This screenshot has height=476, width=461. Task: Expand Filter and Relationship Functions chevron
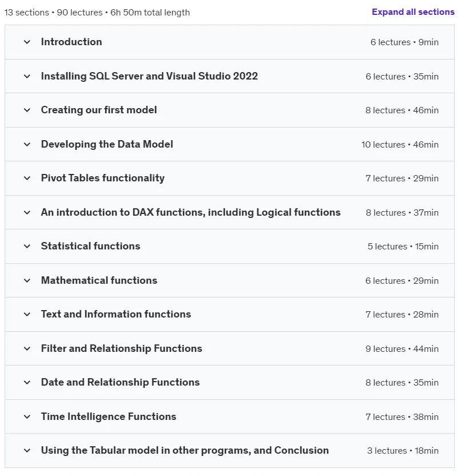pyautogui.click(x=27, y=348)
